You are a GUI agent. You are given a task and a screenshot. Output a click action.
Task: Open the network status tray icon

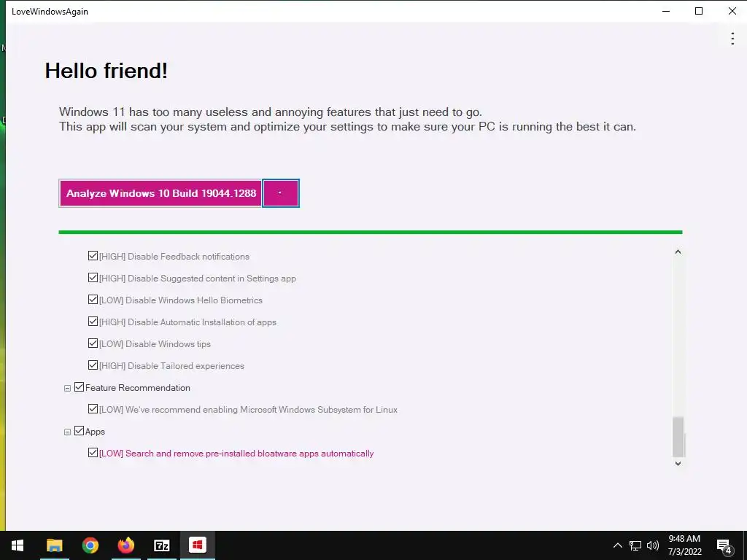635,545
